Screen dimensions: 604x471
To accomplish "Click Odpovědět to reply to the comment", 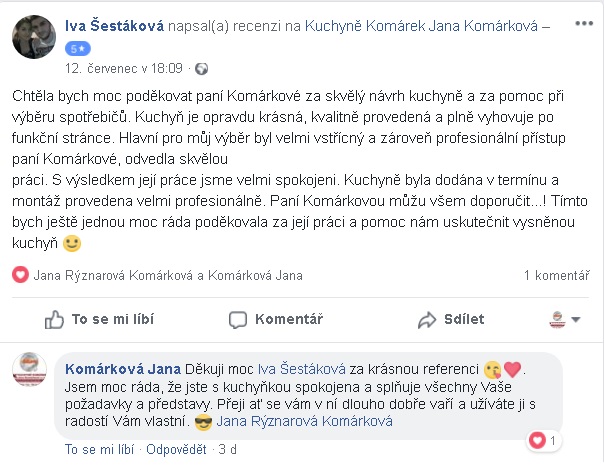I will 176,449.
